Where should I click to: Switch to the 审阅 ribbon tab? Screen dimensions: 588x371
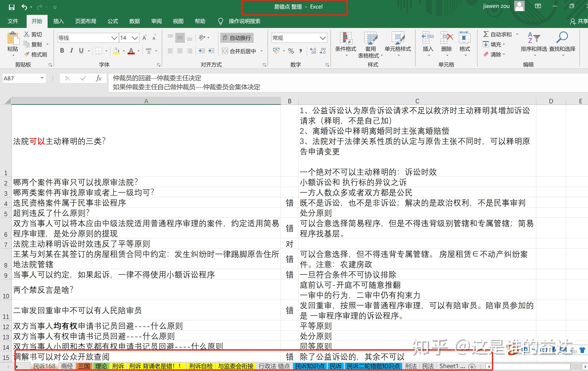[x=156, y=21]
